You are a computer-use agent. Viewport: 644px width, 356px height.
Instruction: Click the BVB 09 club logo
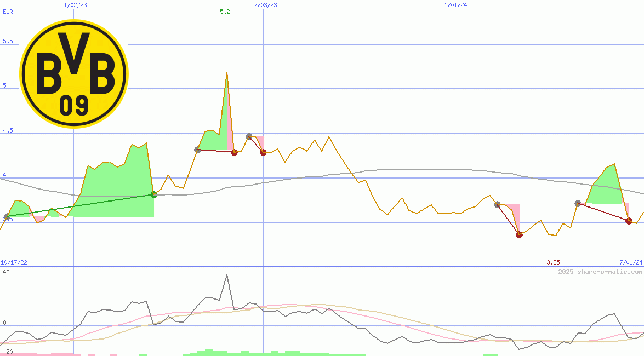tap(73, 73)
